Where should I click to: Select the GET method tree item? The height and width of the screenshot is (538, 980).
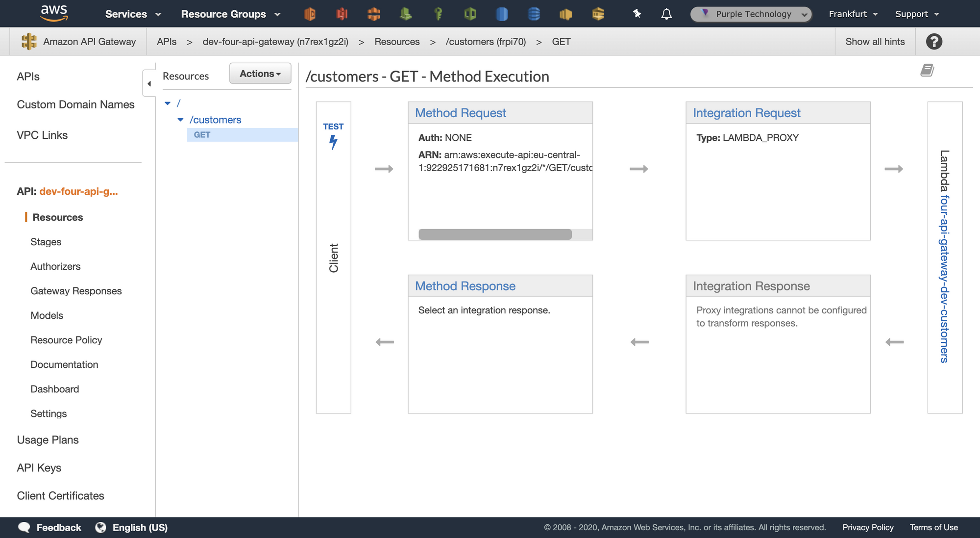coord(202,135)
